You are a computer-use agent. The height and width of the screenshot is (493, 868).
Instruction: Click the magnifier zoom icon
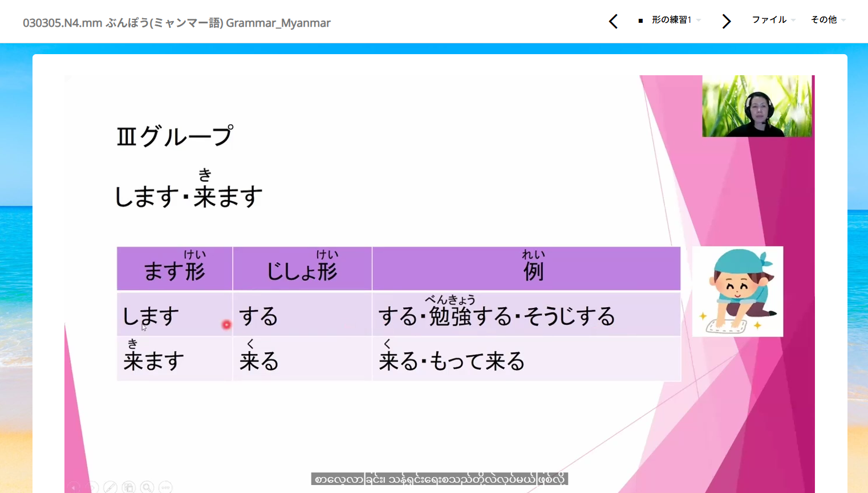click(x=147, y=487)
